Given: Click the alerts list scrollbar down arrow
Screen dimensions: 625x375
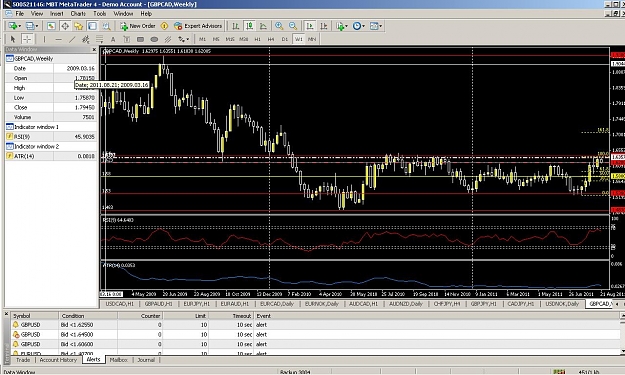Looking at the screenshot, I should pyautogui.click(x=622, y=352).
